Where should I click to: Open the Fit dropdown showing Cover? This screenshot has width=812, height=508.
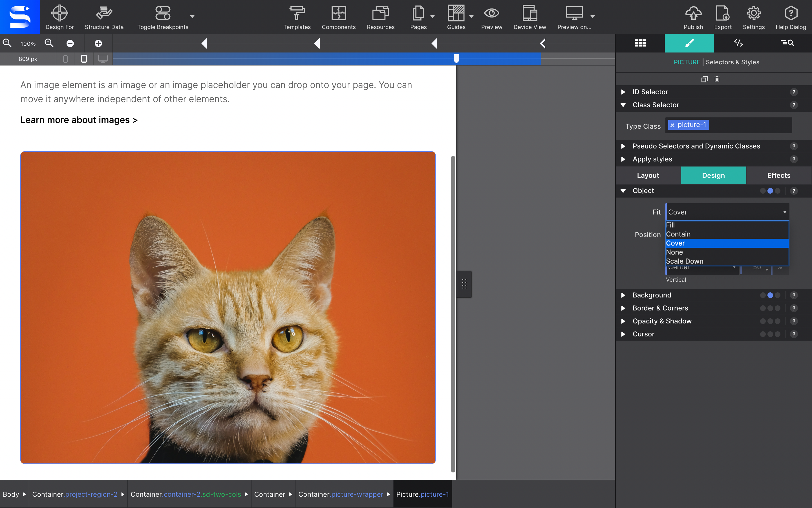(727, 212)
